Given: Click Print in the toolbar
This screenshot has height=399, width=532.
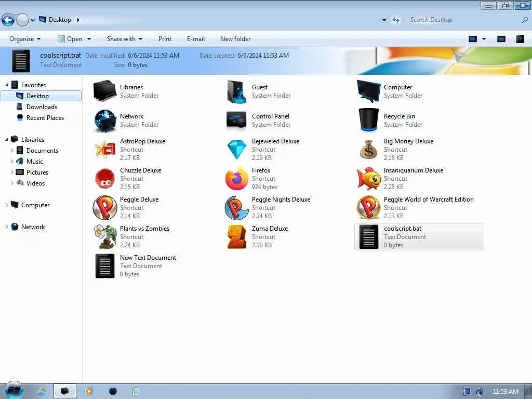Looking at the screenshot, I should (165, 39).
